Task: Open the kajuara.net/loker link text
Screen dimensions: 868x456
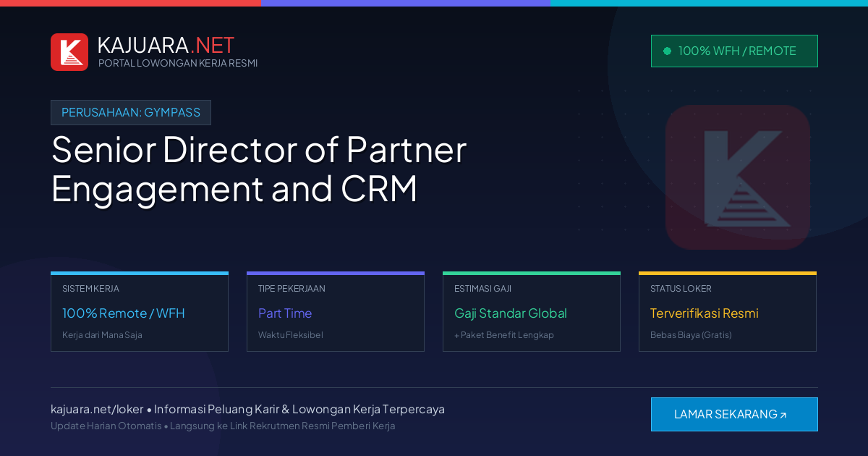Action: [97, 409]
